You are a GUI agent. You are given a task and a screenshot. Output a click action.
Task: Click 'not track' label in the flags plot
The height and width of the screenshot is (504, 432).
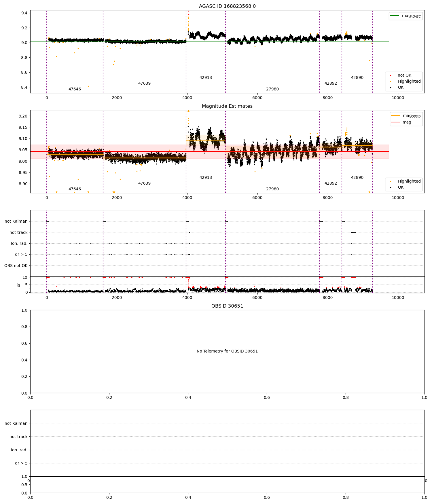pyautogui.click(x=18, y=232)
